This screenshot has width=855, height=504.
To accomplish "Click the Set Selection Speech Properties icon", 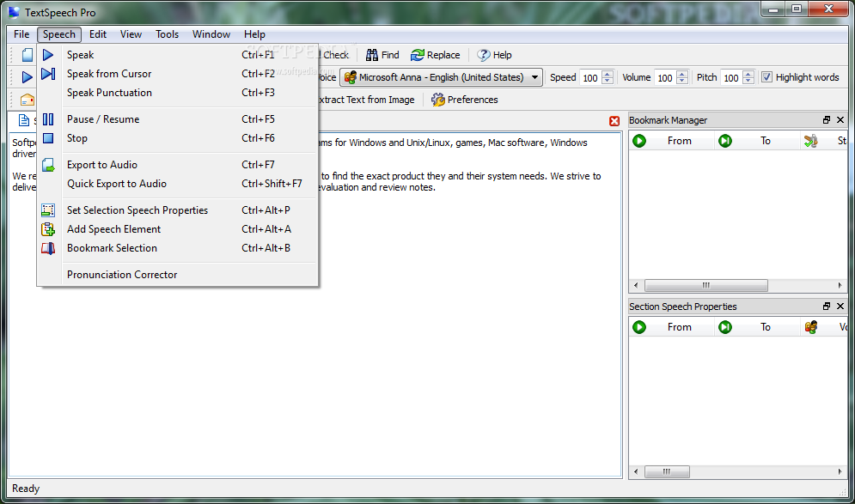I will click(48, 210).
